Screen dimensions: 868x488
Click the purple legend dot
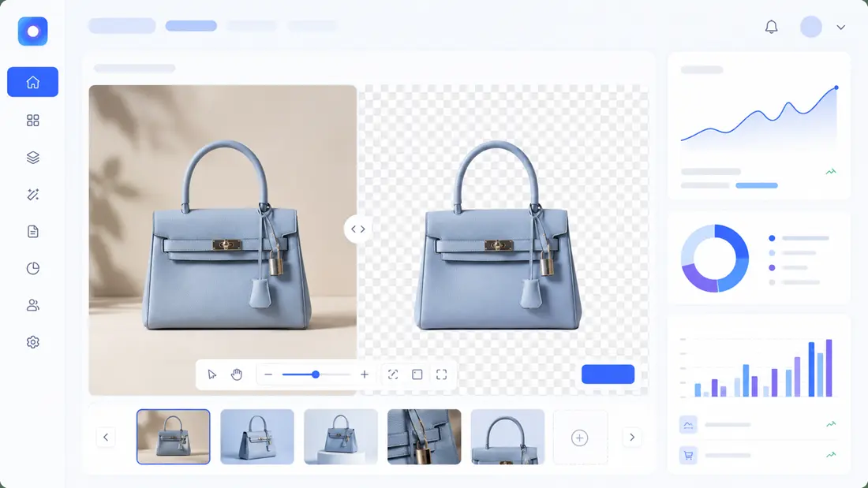(x=772, y=268)
